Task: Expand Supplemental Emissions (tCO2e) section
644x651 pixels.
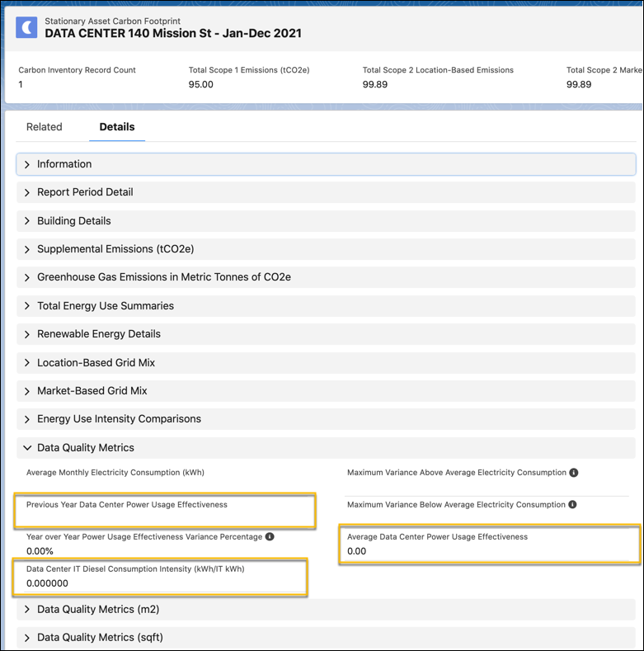Action: point(326,249)
